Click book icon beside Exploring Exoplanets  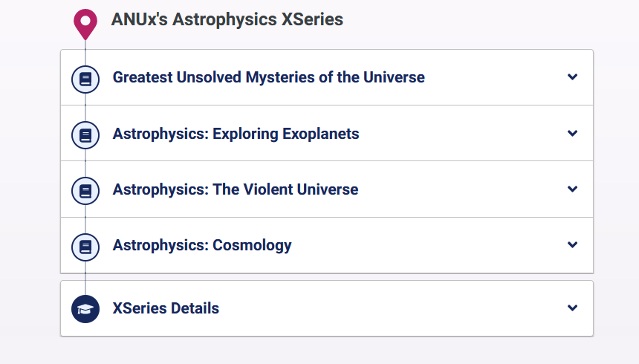(x=85, y=134)
